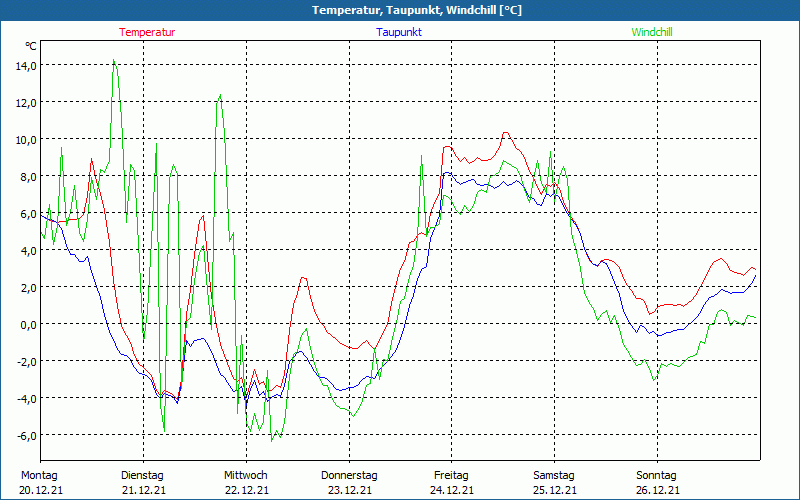Viewport: 800px width, 500px height.
Task: Click the highest green Windchill peak
Action: 114,61
